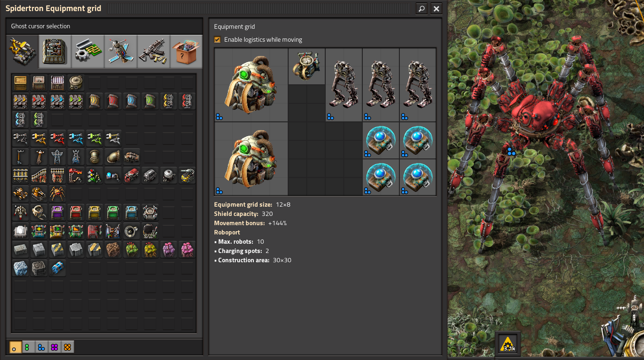Select the wooden chest item
Image resolution: width=644 pixels, height=360 pixels.
pyautogui.click(x=20, y=82)
